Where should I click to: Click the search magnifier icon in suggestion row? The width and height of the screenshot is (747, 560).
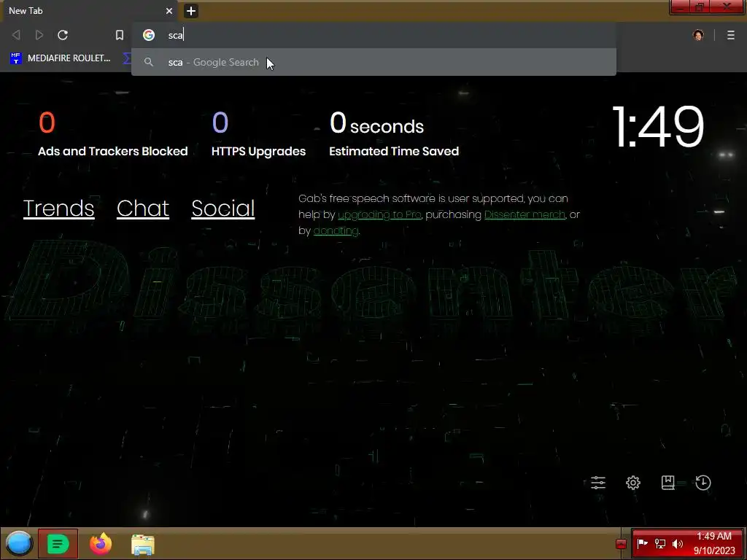tap(149, 63)
